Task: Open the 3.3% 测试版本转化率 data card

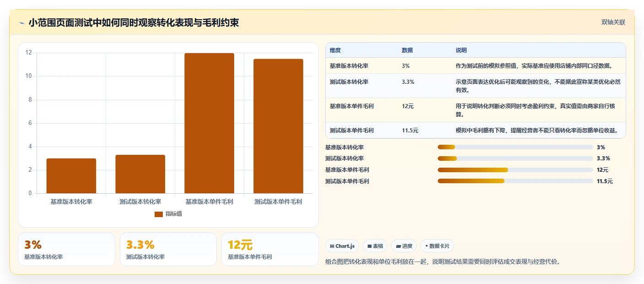Action: coord(168,249)
